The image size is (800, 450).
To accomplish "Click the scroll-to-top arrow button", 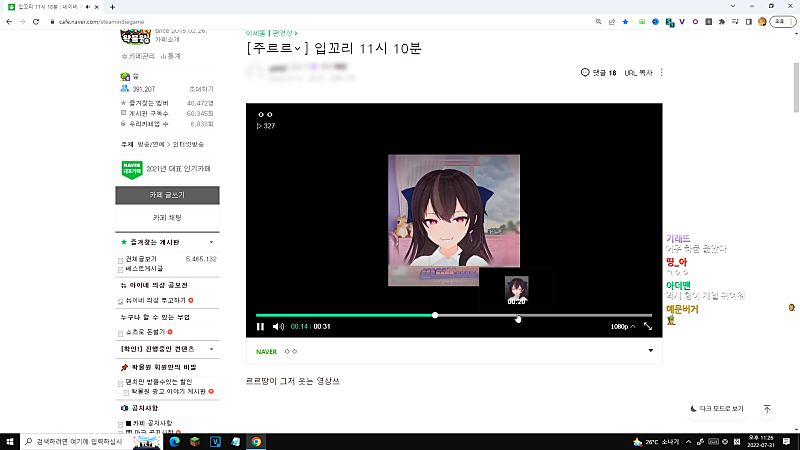I will coord(767,409).
